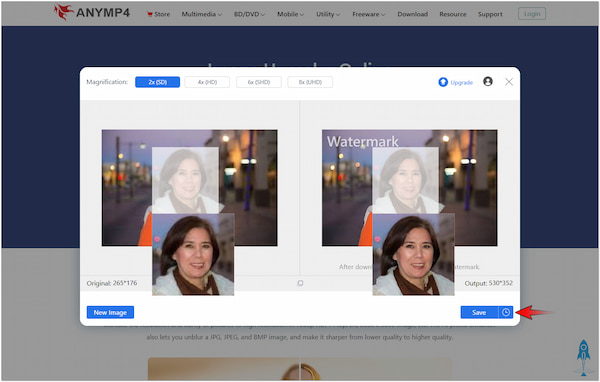Image resolution: width=600 pixels, height=382 pixels.
Task: Click the Upgrade link text
Action: 461,82
